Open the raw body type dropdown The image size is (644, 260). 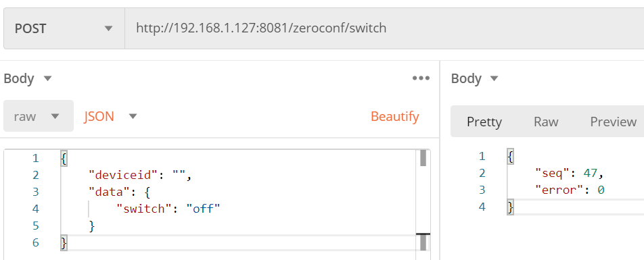(39, 116)
